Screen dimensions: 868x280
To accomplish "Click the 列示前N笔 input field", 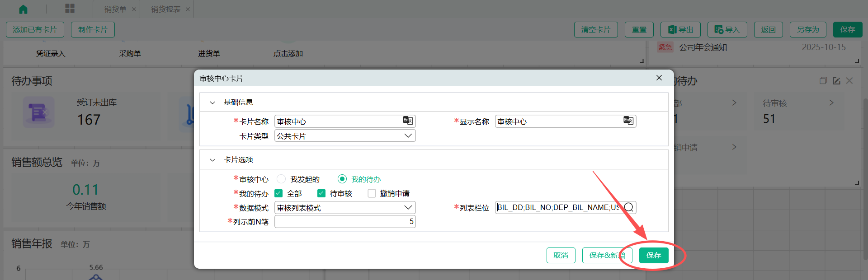I will click(344, 222).
